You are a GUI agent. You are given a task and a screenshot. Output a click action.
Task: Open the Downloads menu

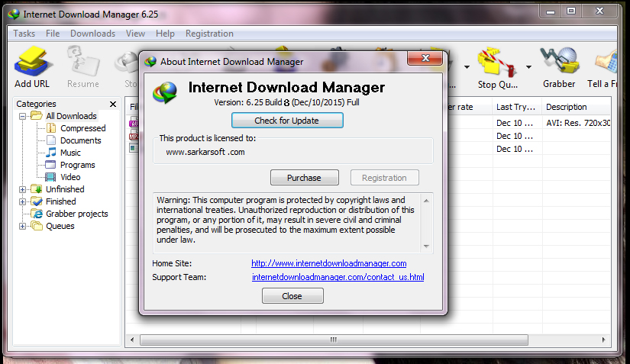coord(93,34)
